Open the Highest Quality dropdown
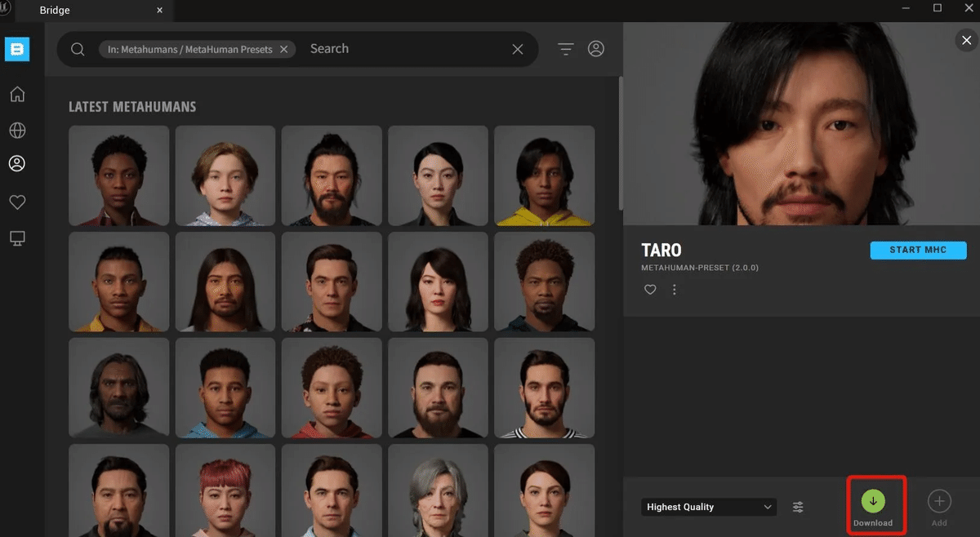Viewport: 980px width, 537px height. (709, 507)
